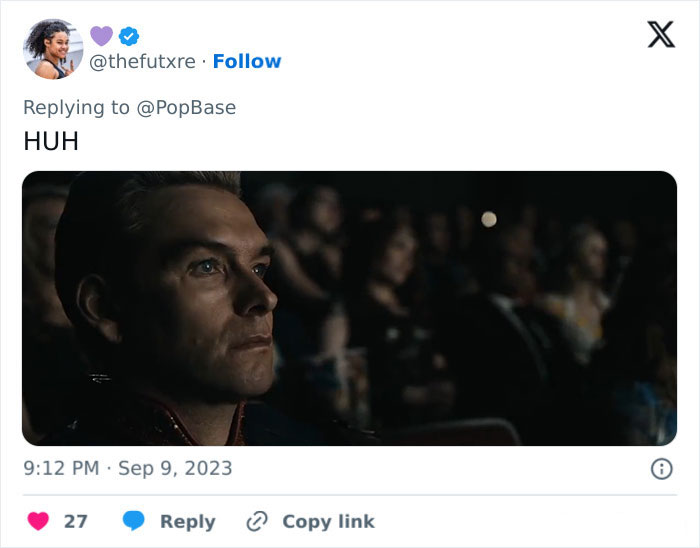Click the HUH tweet text
The height and width of the screenshot is (548, 700).
(51, 142)
